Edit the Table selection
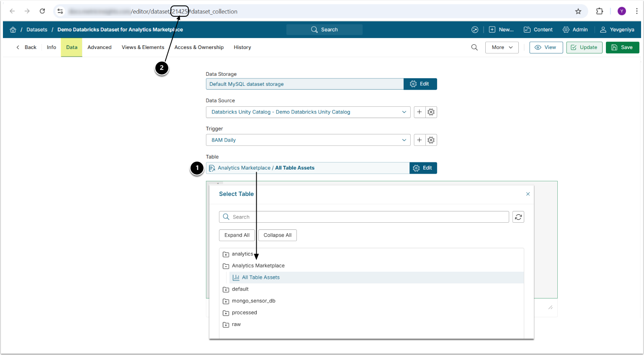 (423, 168)
